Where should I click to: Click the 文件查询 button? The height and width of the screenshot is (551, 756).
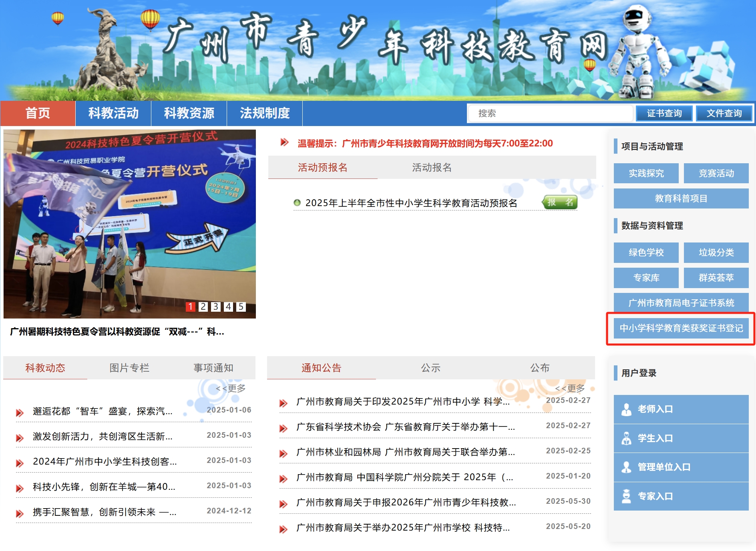click(724, 113)
